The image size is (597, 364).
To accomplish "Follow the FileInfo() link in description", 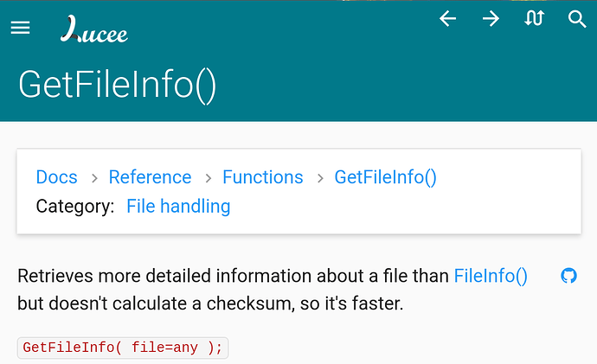I will (491, 276).
